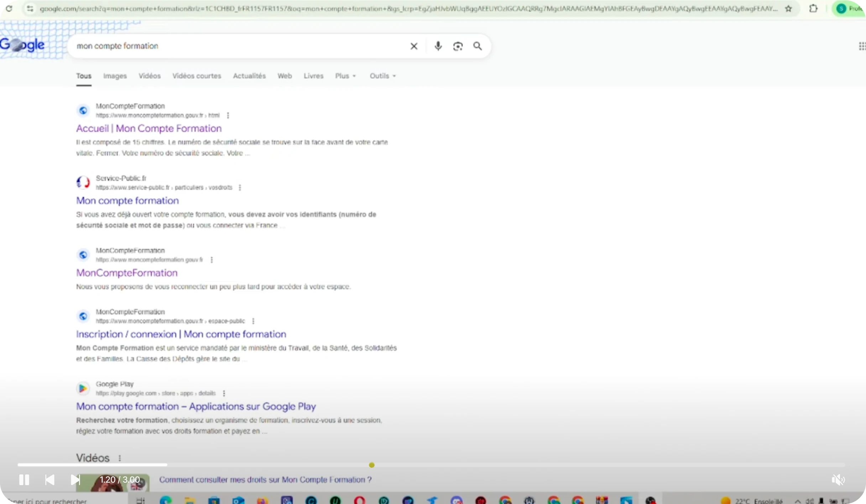
Task: Seek on the video progress bar
Action: click(x=431, y=465)
